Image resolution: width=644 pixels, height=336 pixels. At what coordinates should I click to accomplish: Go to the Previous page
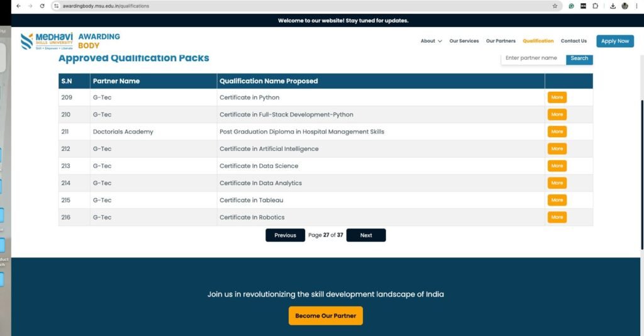click(x=285, y=235)
